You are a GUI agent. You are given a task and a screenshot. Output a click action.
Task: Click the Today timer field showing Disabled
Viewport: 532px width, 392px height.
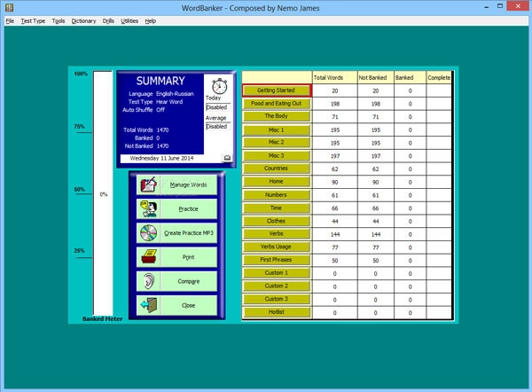click(x=217, y=107)
